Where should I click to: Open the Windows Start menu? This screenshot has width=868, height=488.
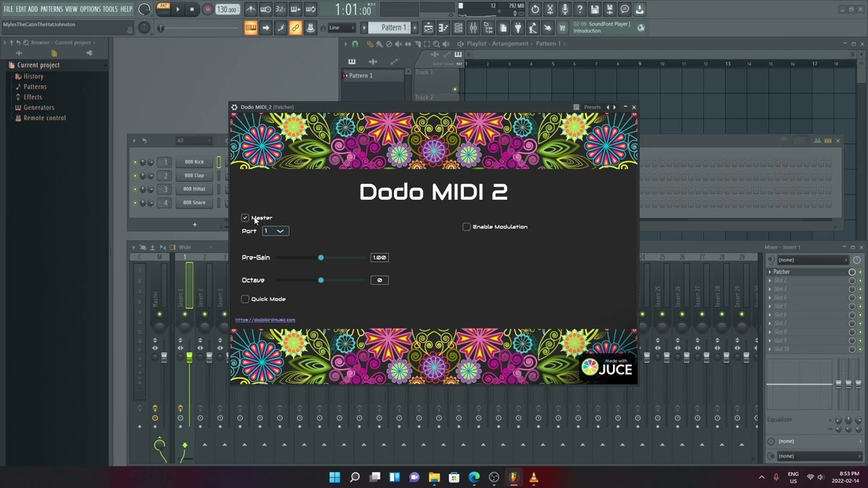coord(334,478)
